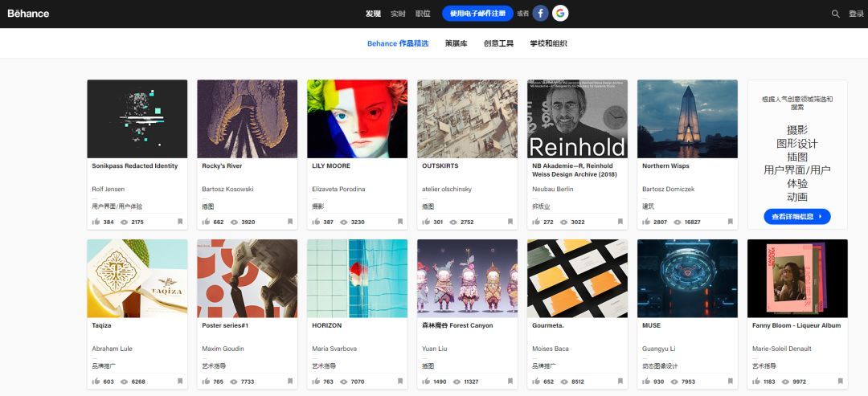Click the 品牌推广 category under Taqiza
The image size is (868, 396).
[104, 366]
